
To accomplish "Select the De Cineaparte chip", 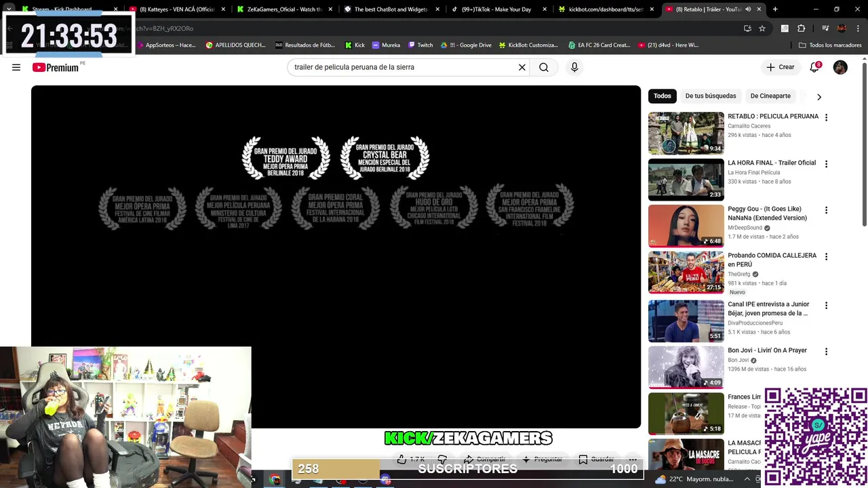I will tap(770, 96).
